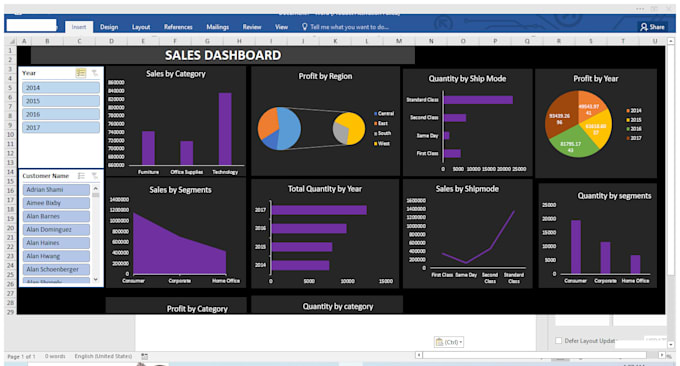The height and width of the screenshot is (366, 680).
Task: Select customer Adrian Shami in slicer
Action: click(56, 190)
